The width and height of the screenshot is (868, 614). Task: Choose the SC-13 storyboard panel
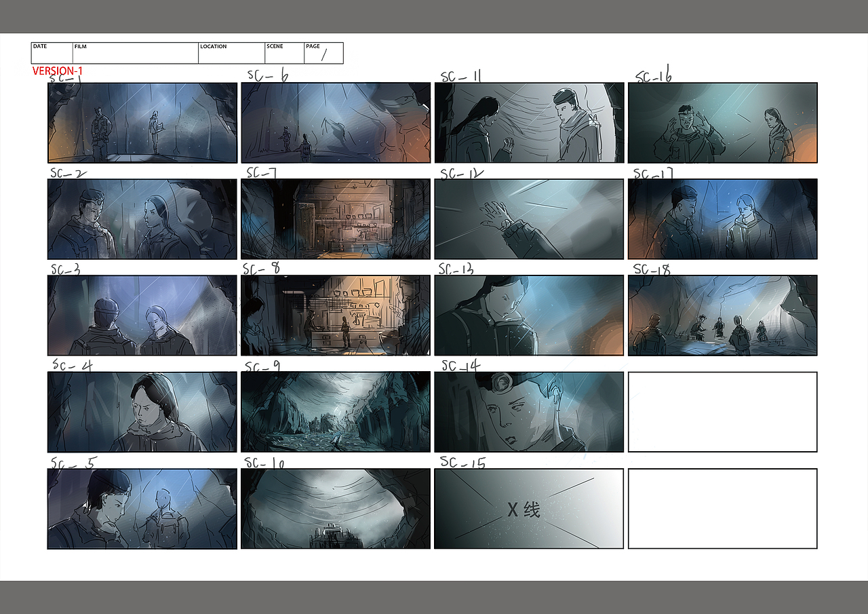coord(529,315)
